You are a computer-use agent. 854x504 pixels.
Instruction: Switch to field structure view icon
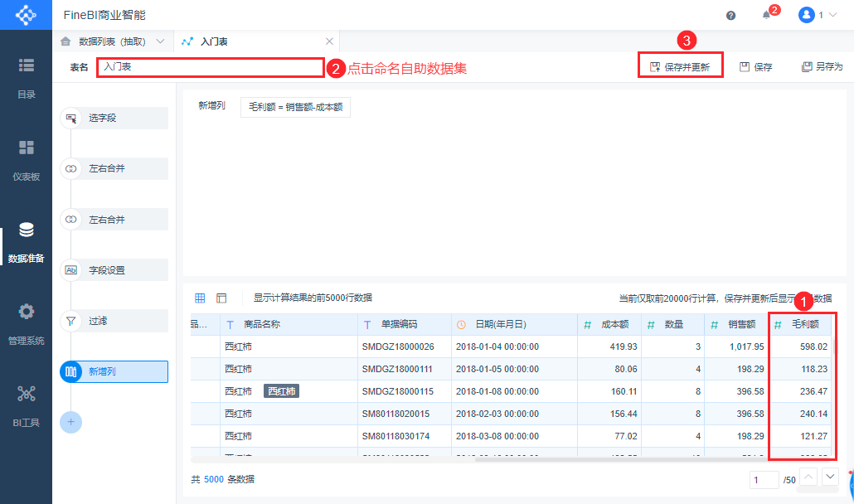point(221,298)
